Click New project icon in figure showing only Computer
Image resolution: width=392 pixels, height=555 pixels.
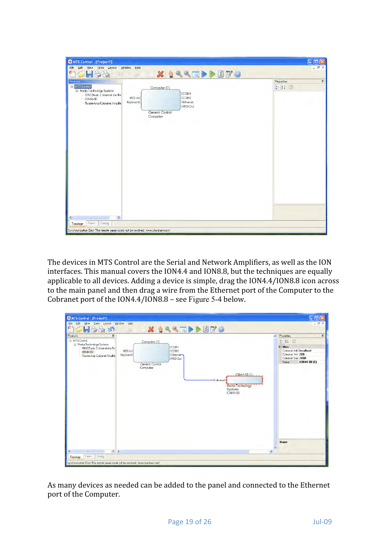pyautogui.click(x=72, y=74)
